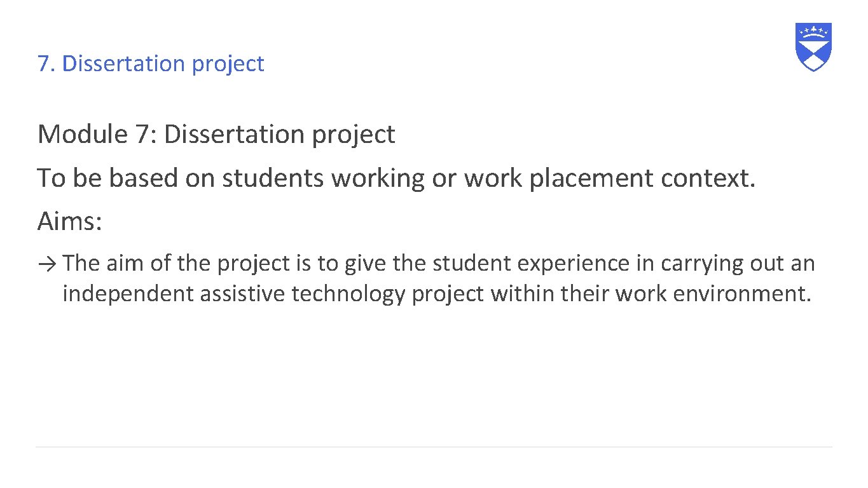Click 'Dissertation' in the Module 7 heading
The image size is (868, 488).
point(234,134)
